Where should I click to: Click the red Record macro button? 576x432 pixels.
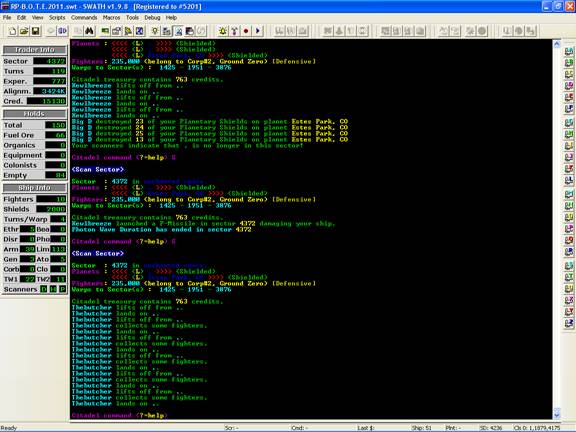[246, 31]
